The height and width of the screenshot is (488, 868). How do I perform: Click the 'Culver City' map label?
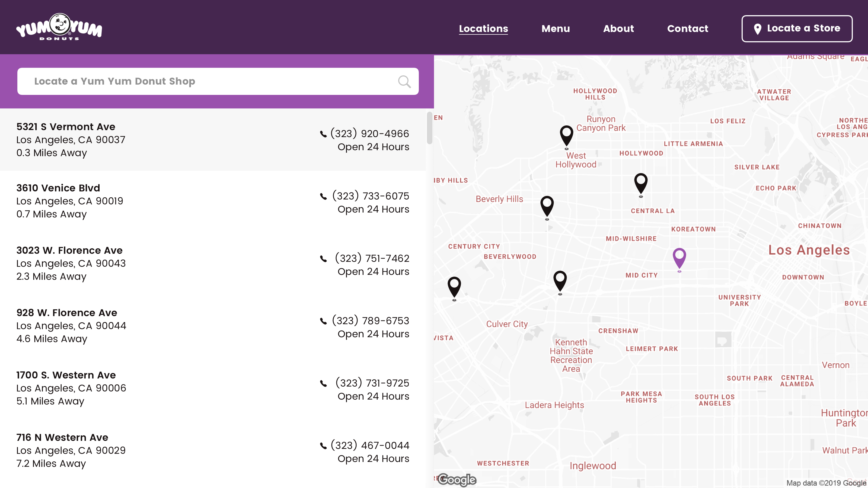(507, 324)
